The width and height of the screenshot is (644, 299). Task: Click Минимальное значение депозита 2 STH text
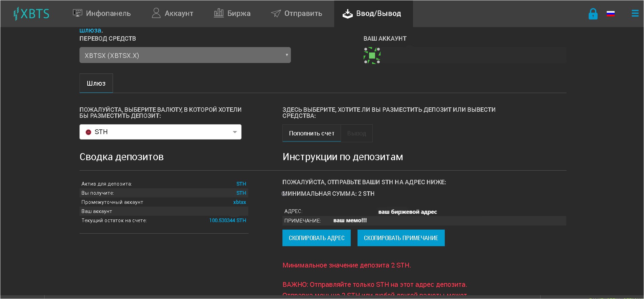point(347,265)
